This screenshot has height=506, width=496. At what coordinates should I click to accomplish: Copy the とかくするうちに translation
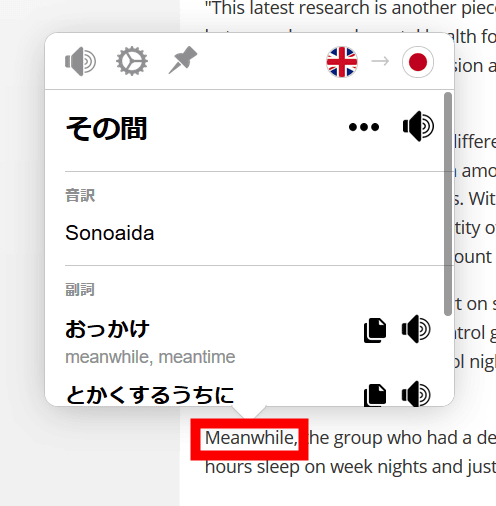(375, 395)
